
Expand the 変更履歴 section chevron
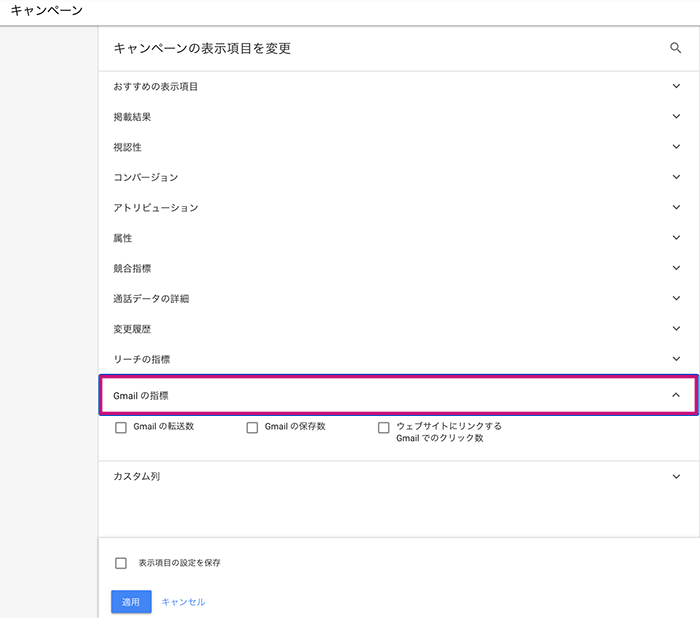[676, 328]
